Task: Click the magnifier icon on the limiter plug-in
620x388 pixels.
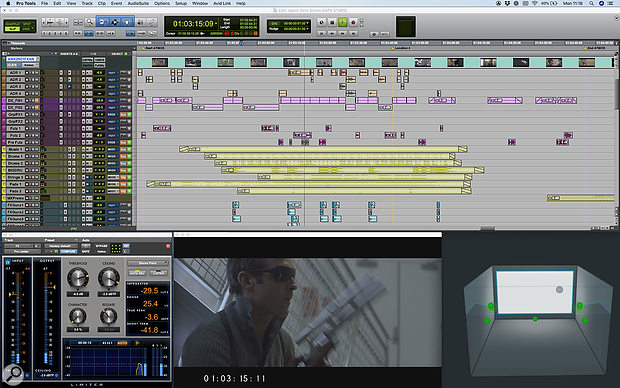Action: tap(14, 373)
